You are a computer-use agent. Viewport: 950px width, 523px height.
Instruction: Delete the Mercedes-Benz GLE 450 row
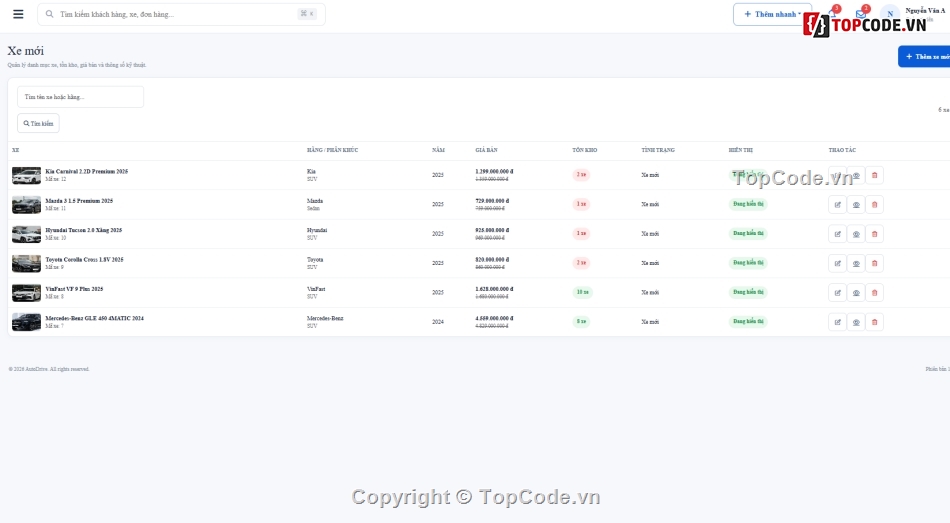[x=874, y=322]
